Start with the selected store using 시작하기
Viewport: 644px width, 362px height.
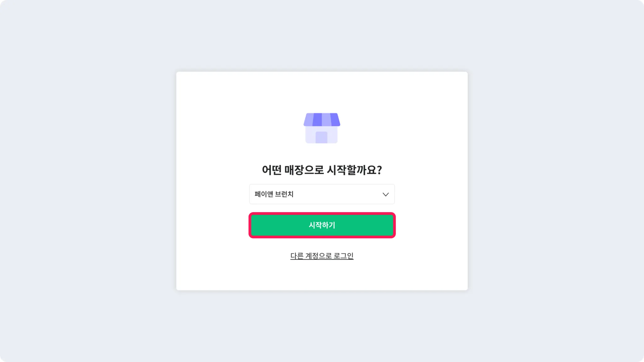[322, 225]
